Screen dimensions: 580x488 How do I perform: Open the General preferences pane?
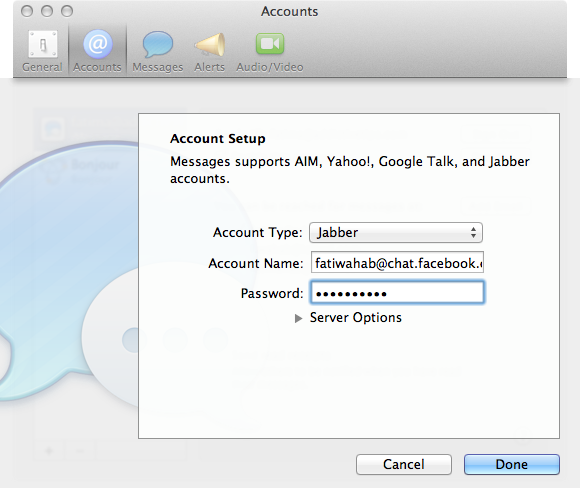[43, 51]
